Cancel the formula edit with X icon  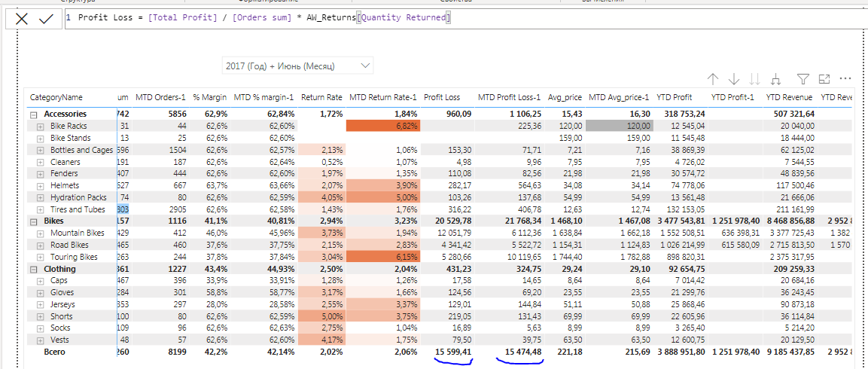click(x=22, y=19)
